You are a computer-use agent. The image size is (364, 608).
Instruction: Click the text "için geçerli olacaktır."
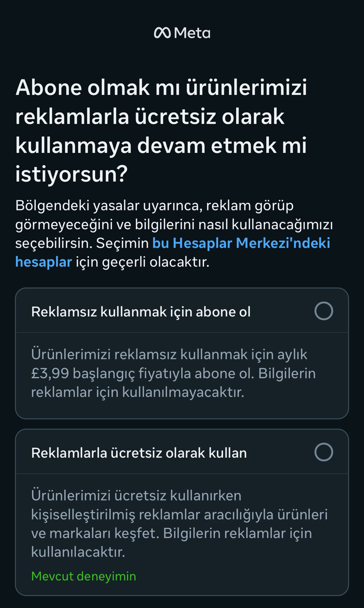pos(142,262)
